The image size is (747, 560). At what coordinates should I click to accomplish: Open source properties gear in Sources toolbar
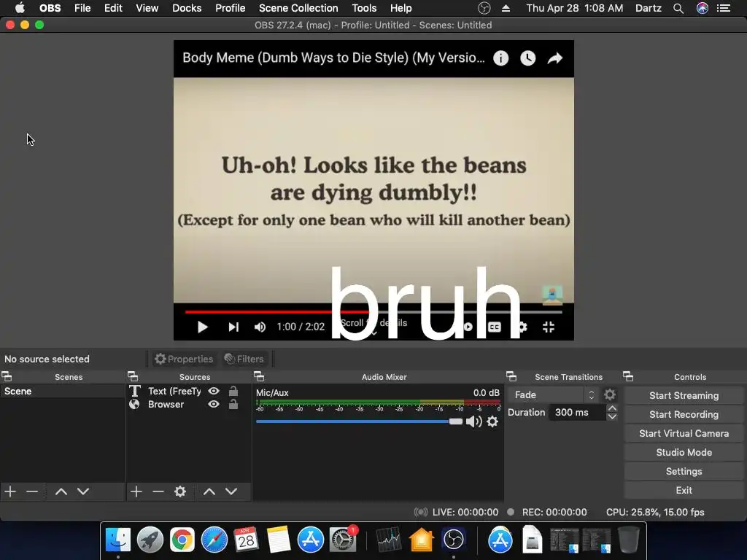tap(180, 491)
